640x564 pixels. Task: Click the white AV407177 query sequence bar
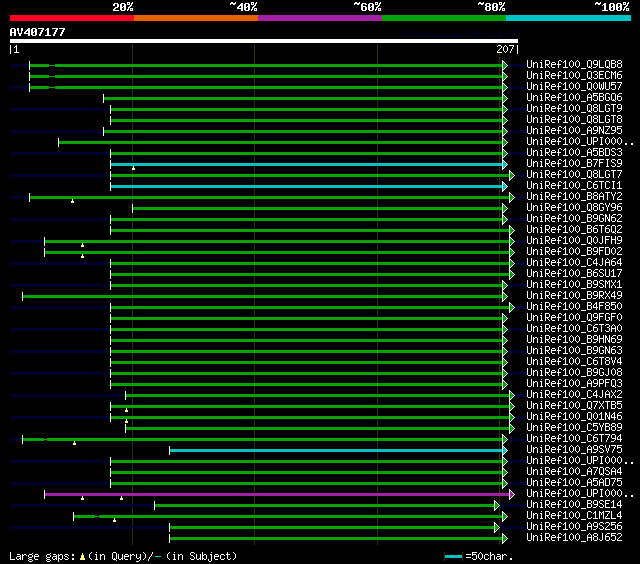[x=263, y=42]
